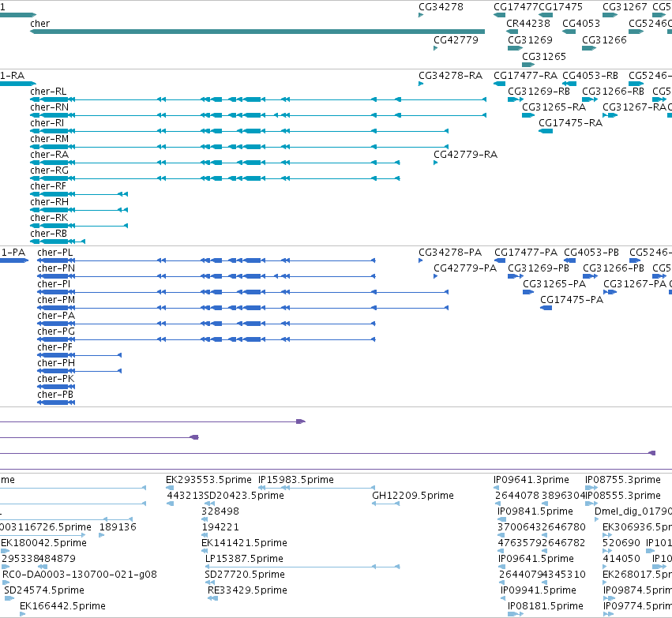672x618 pixels.
Task: Select the EK180042.5prime EST label
Action: (43, 542)
